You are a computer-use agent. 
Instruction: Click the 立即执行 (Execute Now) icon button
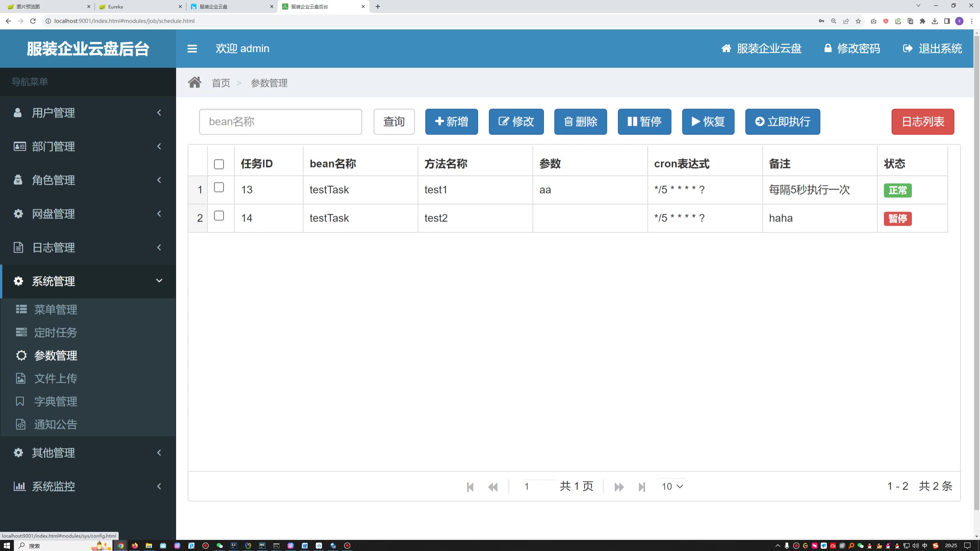coord(783,121)
